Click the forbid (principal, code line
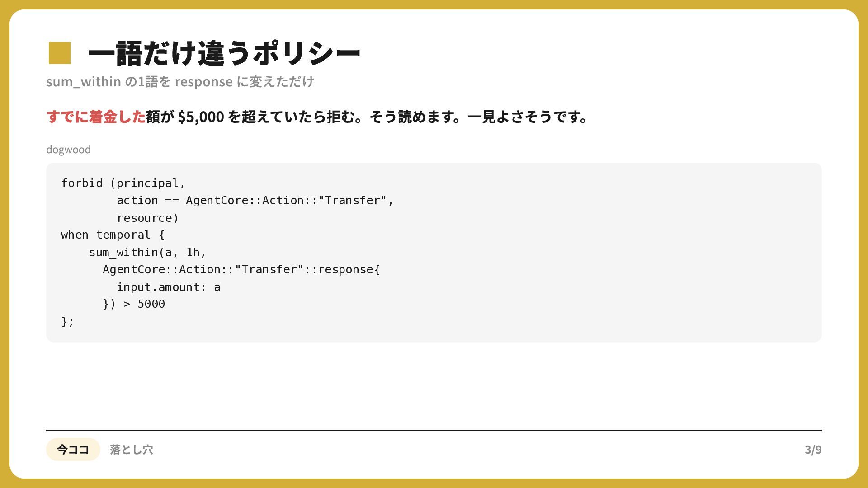The width and height of the screenshot is (868, 488). click(123, 183)
